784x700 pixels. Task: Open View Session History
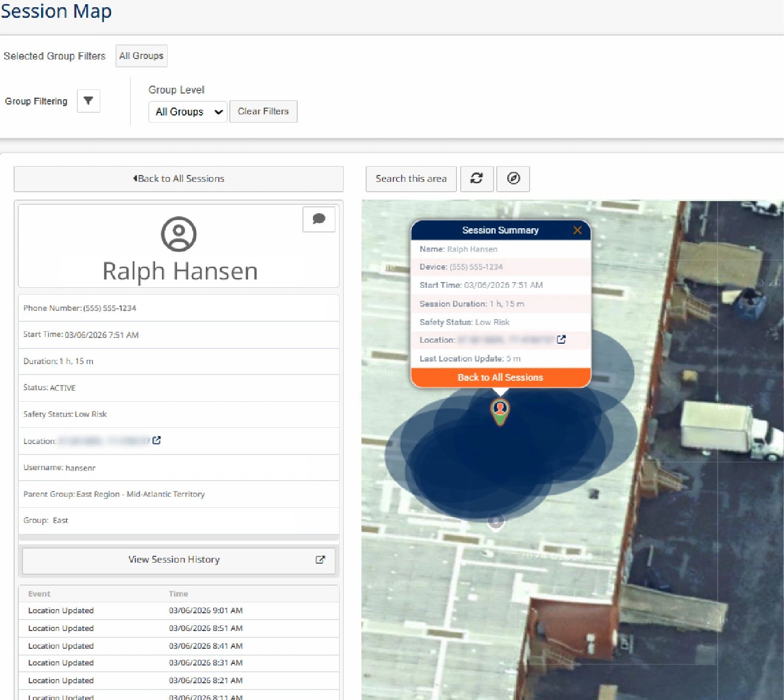pos(179,560)
